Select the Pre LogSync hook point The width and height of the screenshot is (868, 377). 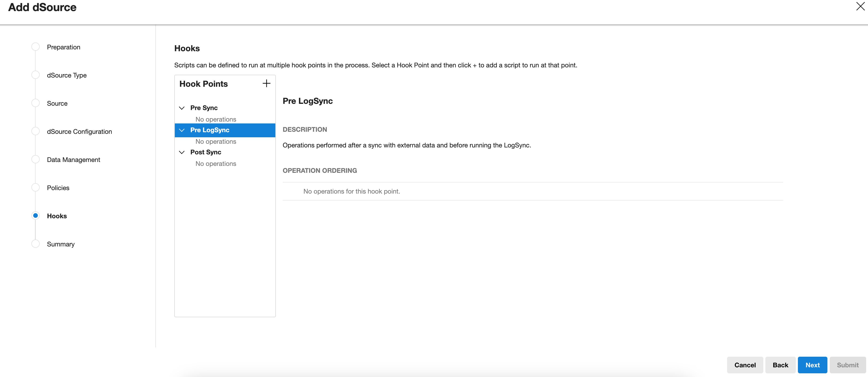pos(210,130)
